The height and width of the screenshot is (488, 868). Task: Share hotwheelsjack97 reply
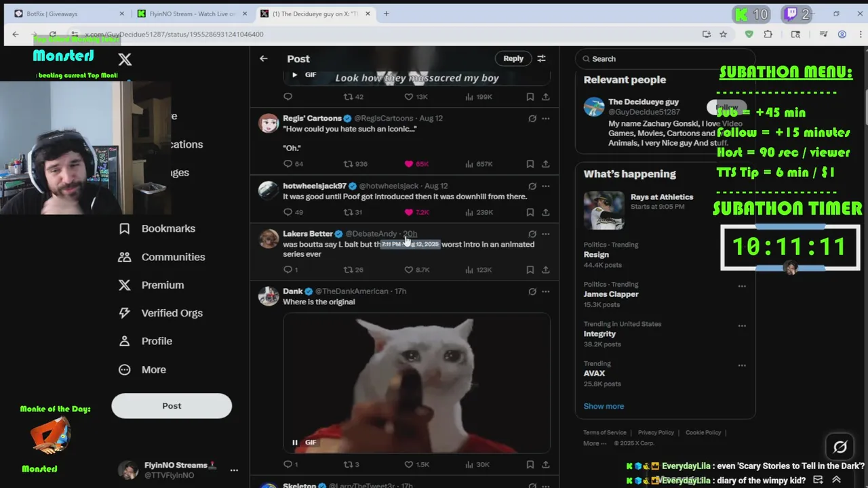(x=545, y=212)
